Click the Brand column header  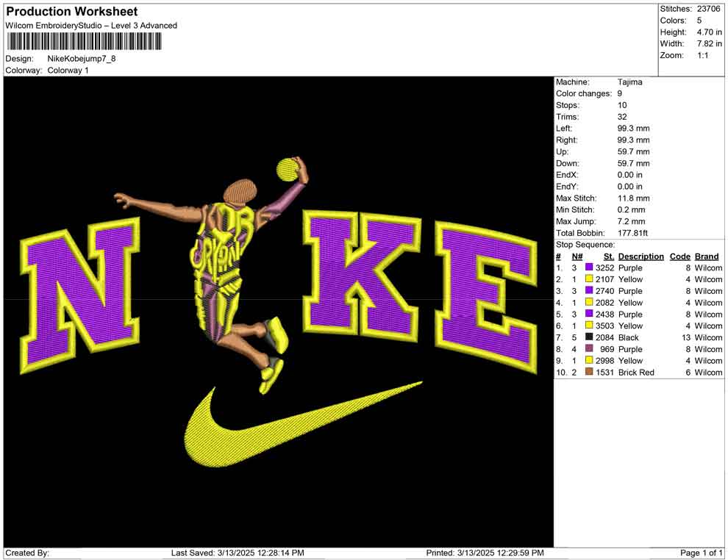[707, 256]
